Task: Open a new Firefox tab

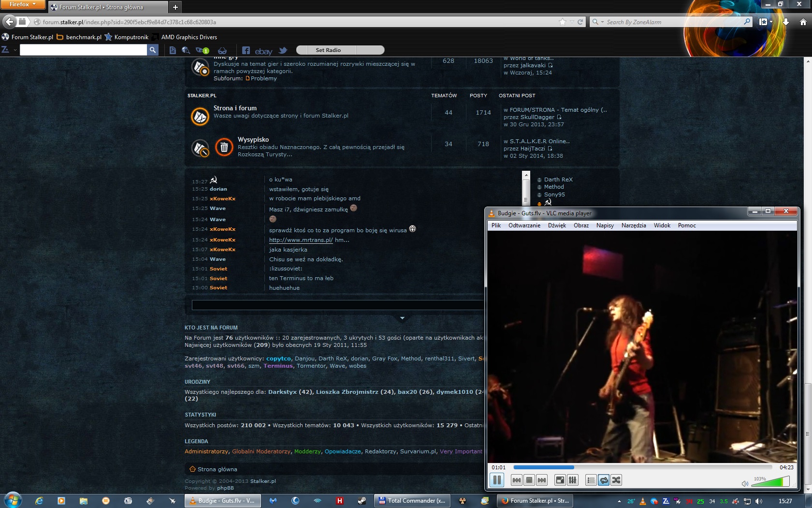Action: 175,7
